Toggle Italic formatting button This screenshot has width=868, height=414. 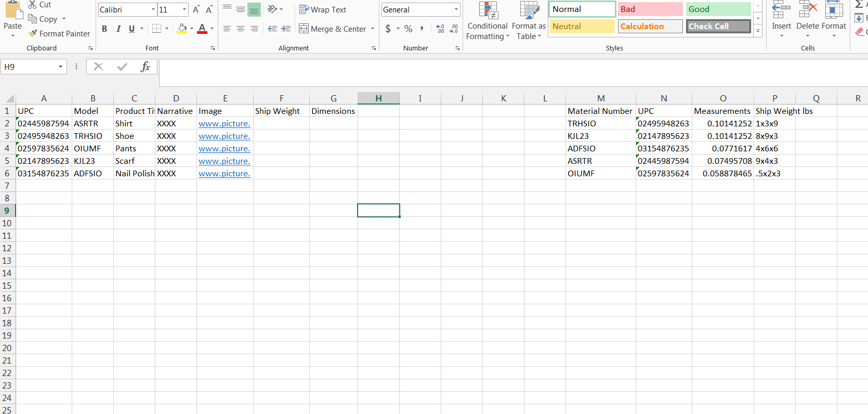click(118, 29)
